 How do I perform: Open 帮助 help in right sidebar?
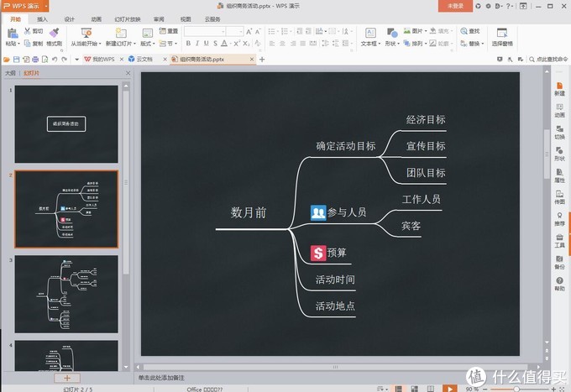560,284
